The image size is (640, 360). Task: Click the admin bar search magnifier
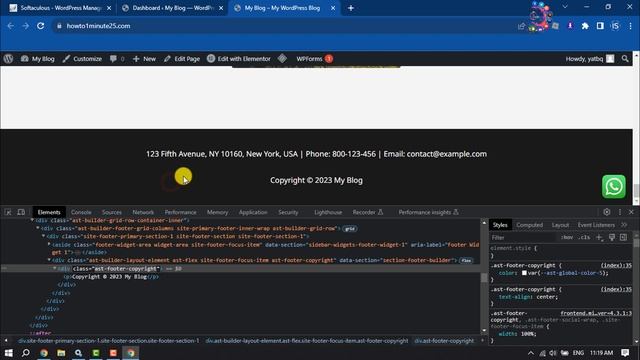pos(625,59)
